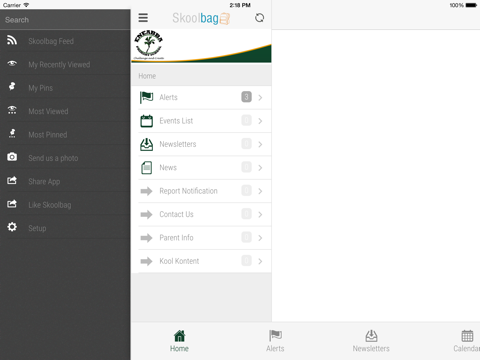Switch to the Alerts bottom tab
Screen dimensions: 480x360
coord(275,341)
